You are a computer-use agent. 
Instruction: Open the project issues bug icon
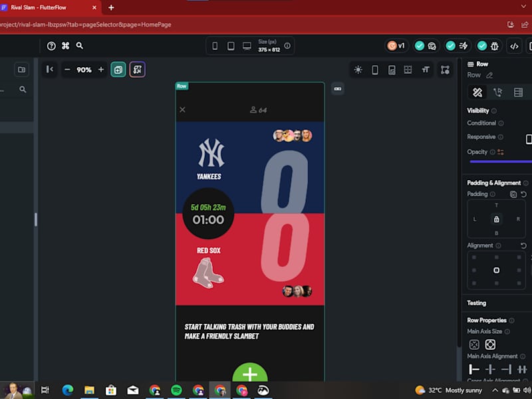(x=494, y=46)
